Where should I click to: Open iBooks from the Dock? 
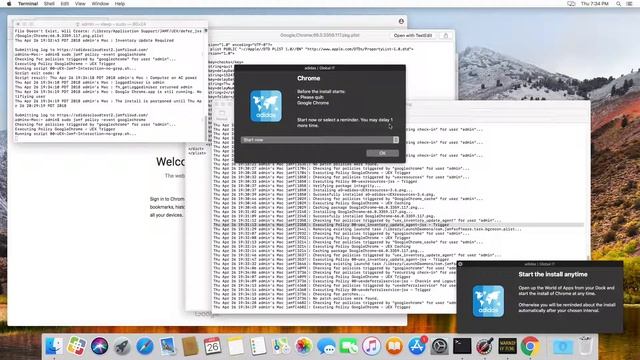(x=394, y=347)
